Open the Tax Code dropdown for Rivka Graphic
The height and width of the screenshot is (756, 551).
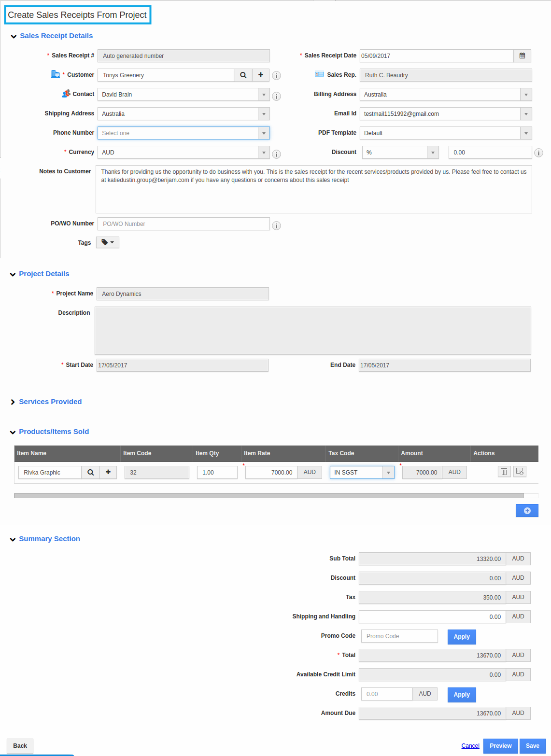coord(388,472)
